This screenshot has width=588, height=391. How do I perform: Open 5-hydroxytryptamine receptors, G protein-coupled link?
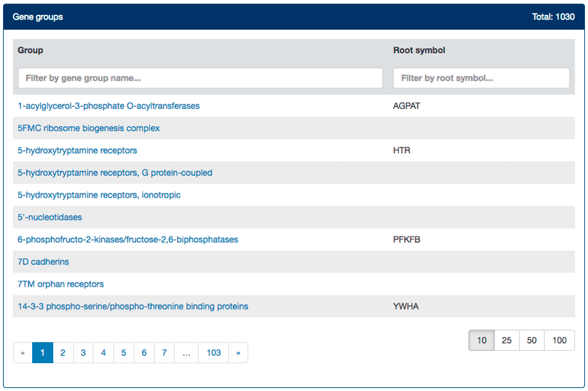[115, 172]
